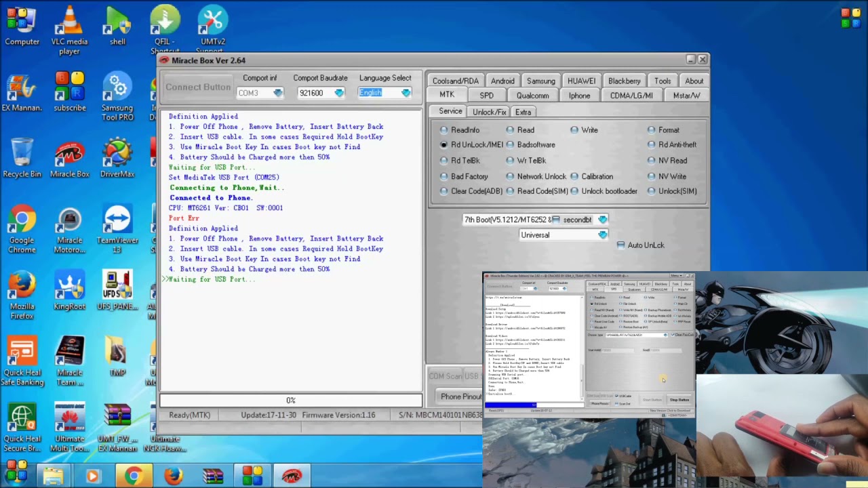Switch to the SPD tab
The height and width of the screenshot is (488, 868).
click(x=486, y=96)
